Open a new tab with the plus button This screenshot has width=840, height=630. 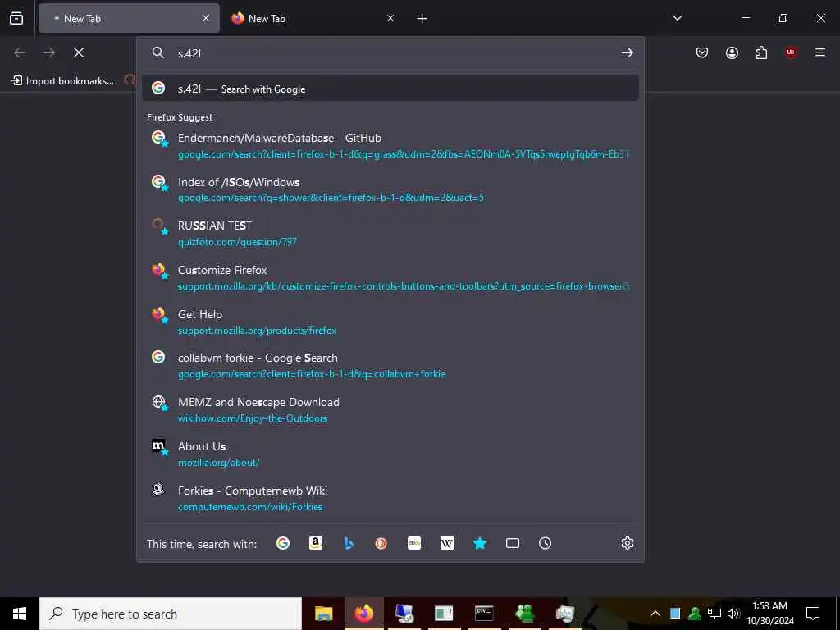pos(422,19)
